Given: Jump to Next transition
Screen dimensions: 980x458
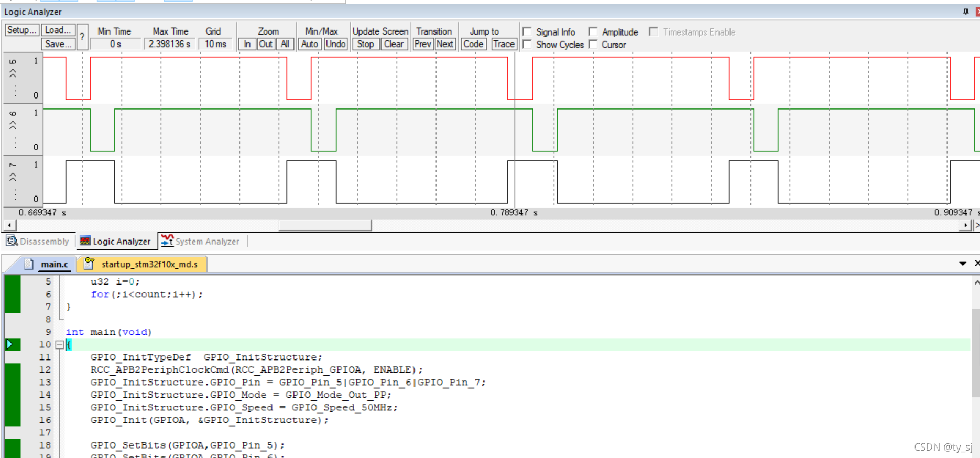Looking at the screenshot, I should click(445, 44).
